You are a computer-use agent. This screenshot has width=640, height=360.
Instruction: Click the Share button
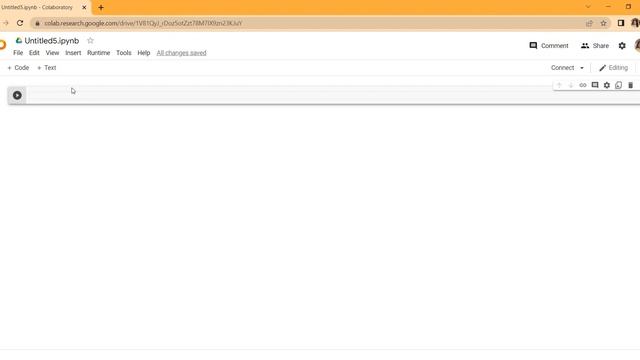pos(595,46)
